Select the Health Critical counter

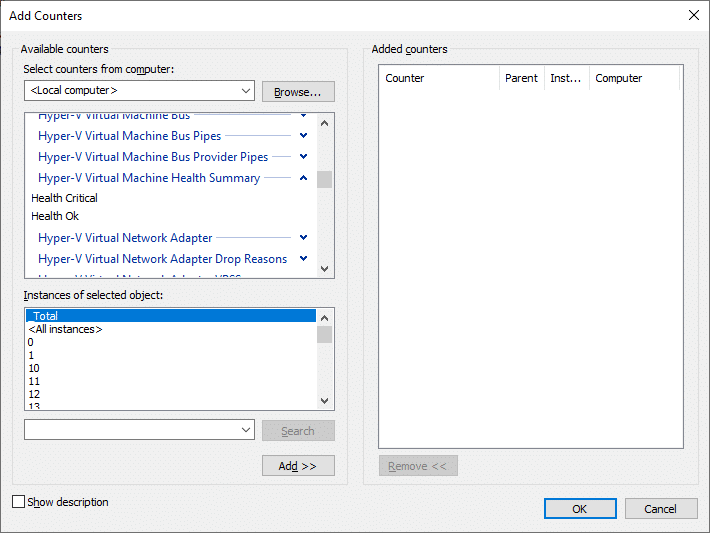[x=64, y=198]
